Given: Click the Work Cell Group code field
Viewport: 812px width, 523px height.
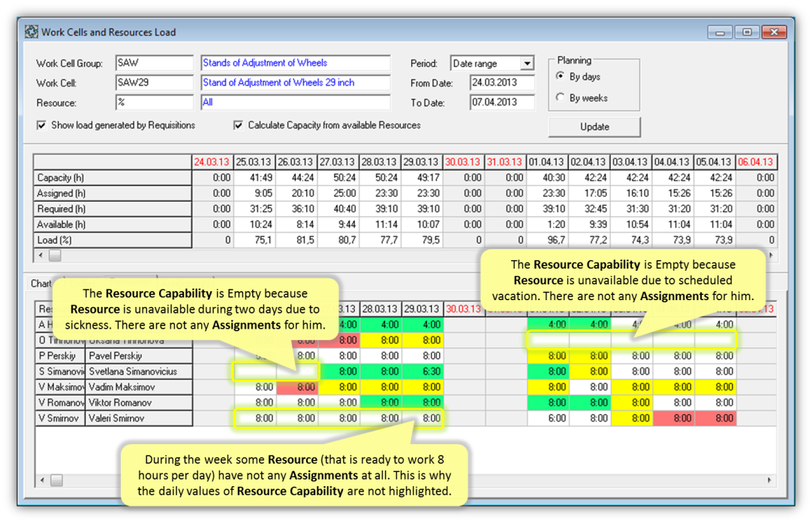Looking at the screenshot, I should pyautogui.click(x=155, y=63).
